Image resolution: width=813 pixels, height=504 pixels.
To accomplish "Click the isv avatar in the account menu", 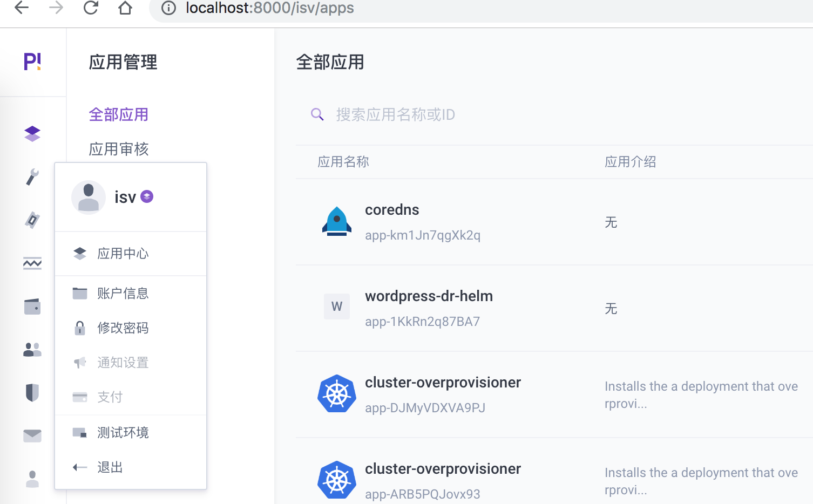I will (x=89, y=197).
